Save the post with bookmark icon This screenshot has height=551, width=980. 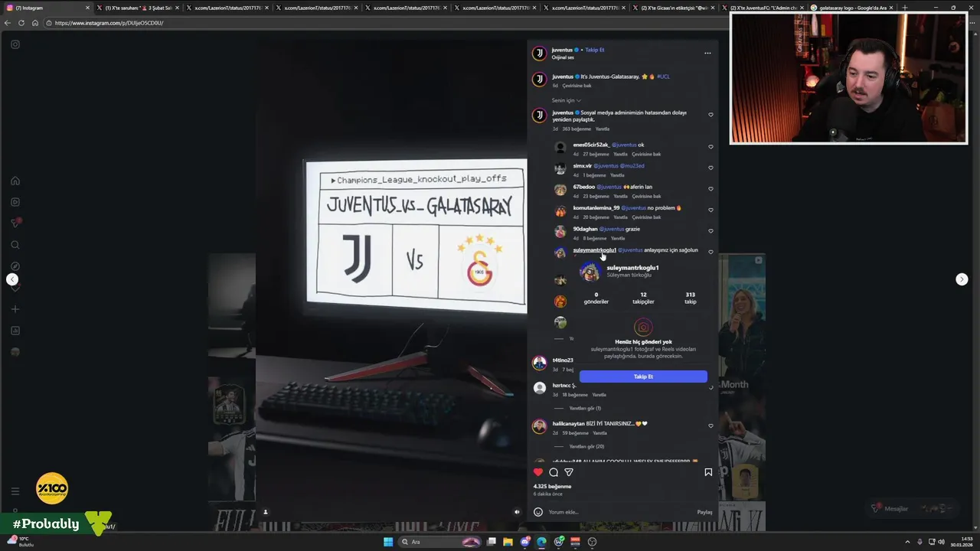tap(708, 472)
